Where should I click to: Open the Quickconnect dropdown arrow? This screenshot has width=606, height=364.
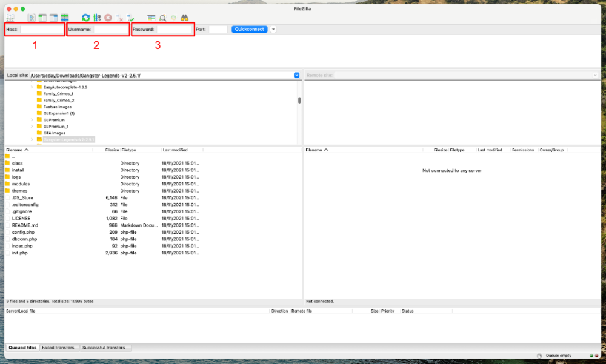coord(273,28)
